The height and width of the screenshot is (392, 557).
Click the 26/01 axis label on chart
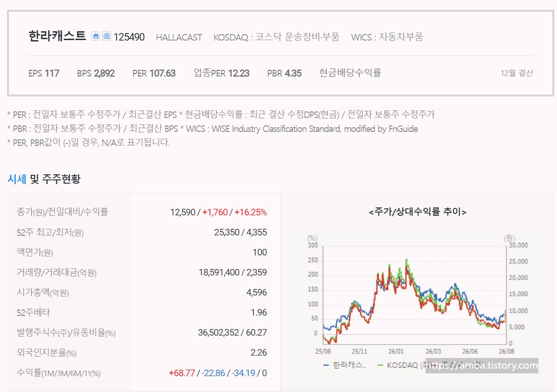[396, 351]
